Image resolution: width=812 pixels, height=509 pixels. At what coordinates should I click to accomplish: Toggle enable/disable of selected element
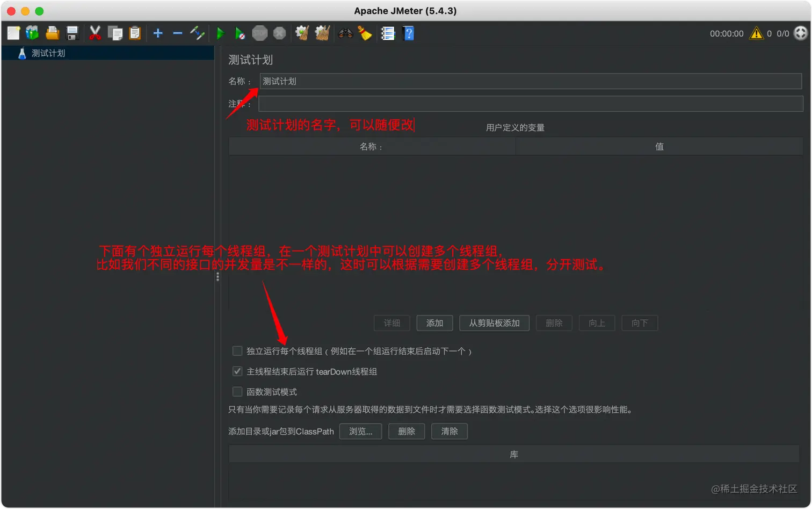(197, 33)
